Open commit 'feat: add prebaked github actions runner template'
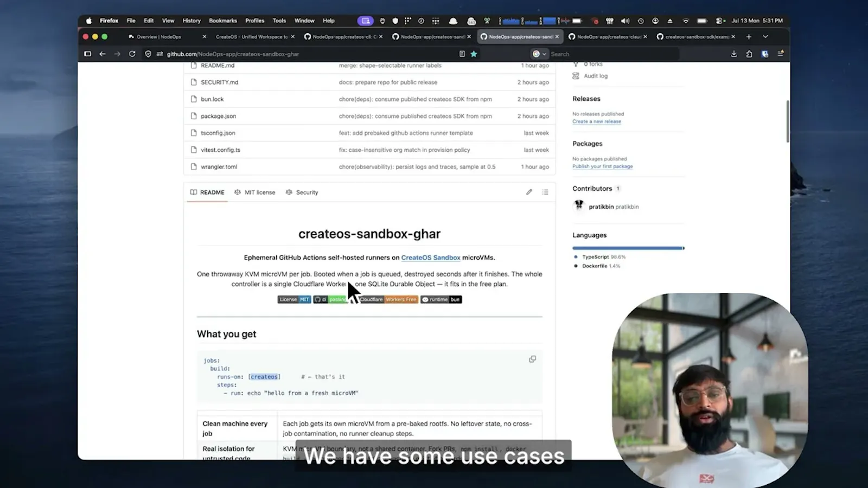Image resolution: width=868 pixels, height=488 pixels. click(x=406, y=133)
